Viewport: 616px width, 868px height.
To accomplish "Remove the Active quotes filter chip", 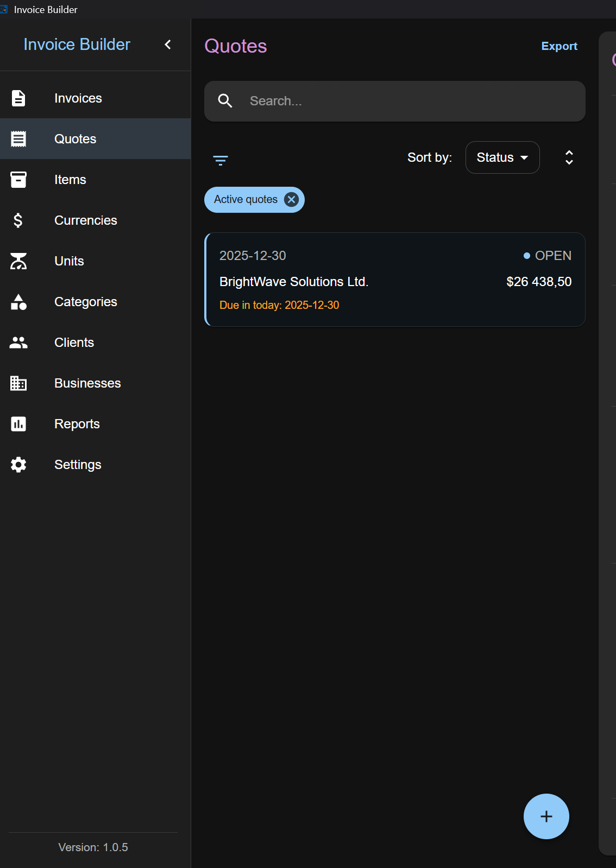I will 292,200.
